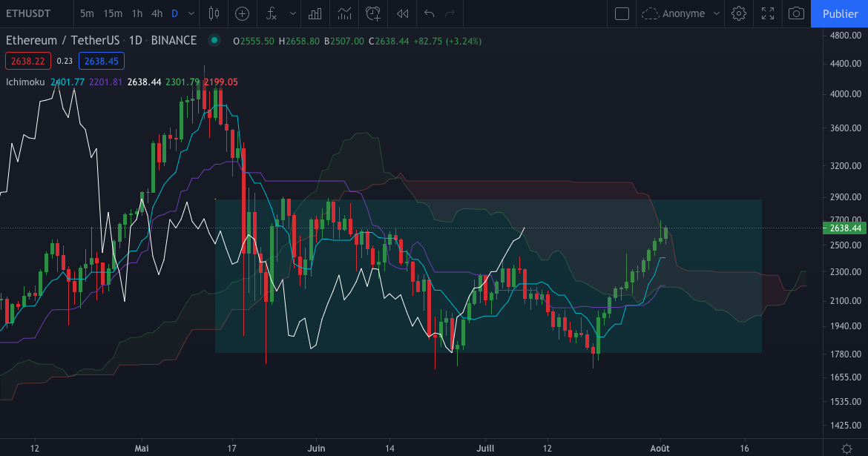Open the indicator templates icon
The image size is (868, 456).
click(344, 13)
